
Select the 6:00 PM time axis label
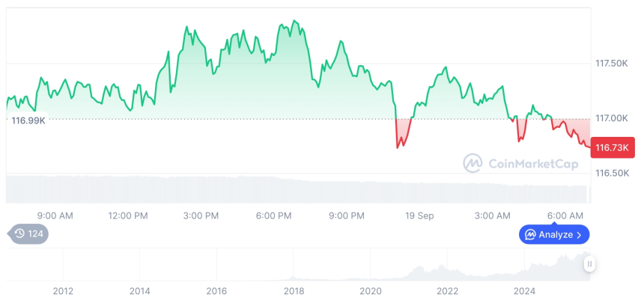point(273,215)
